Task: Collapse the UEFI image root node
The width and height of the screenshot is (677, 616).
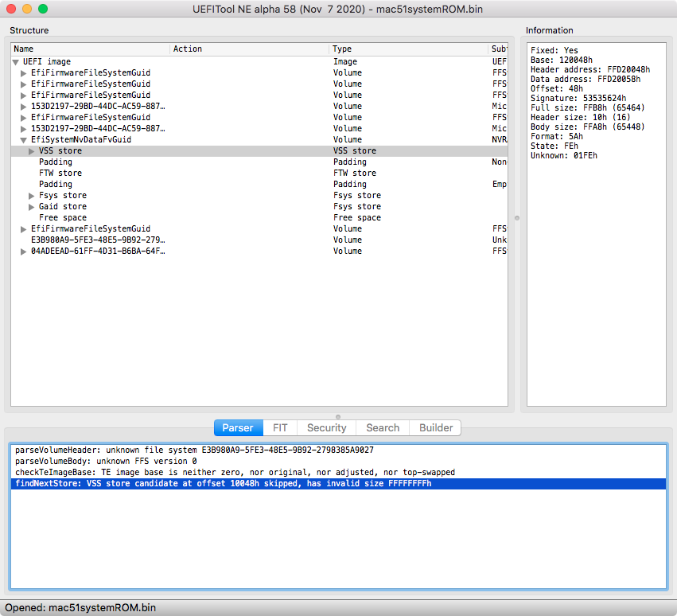Action: [x=16, y=62]
